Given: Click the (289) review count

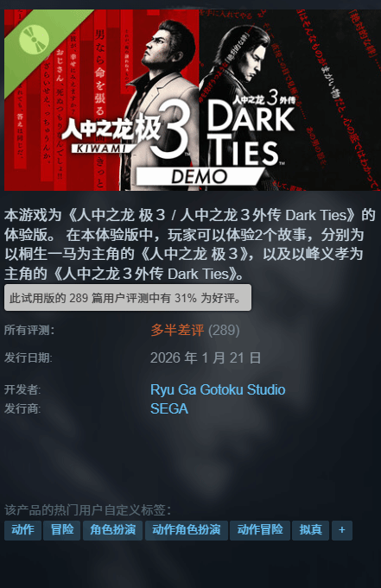Looking at the screenshot, I should coord(224,331).
